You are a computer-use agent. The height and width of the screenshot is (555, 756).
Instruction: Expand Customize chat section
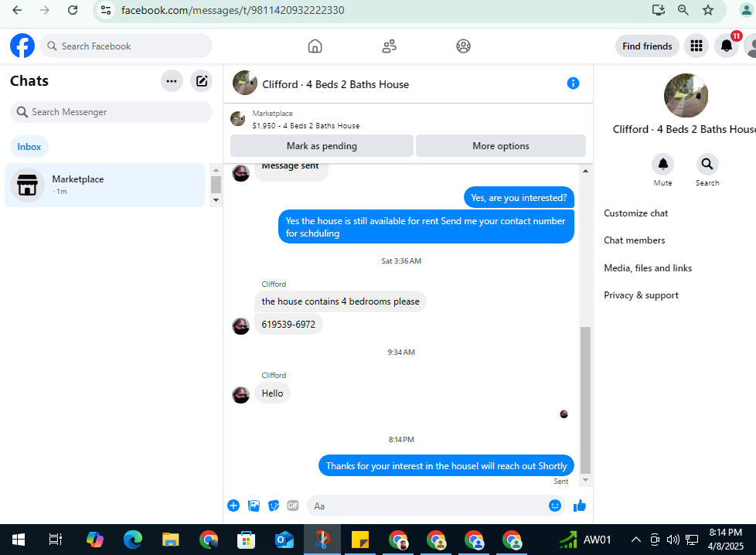[635, 213]
